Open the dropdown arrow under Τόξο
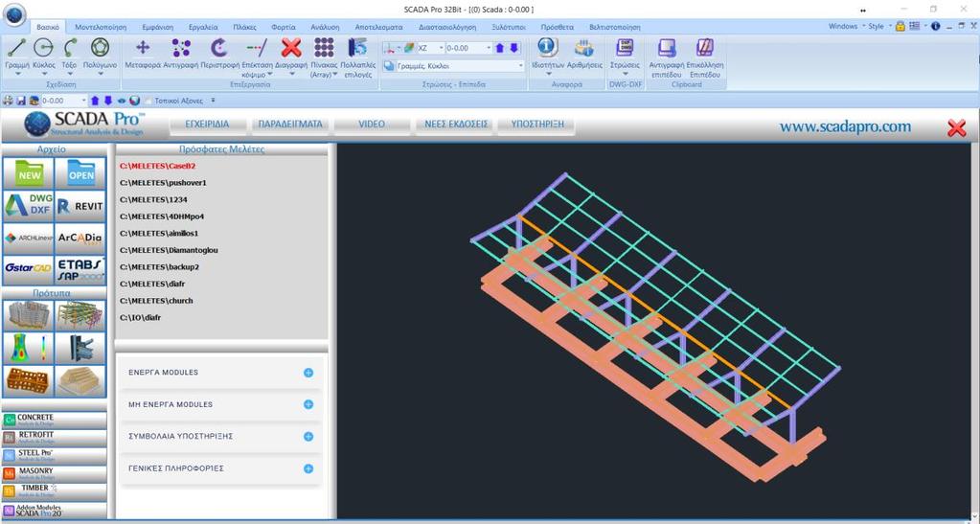Viewport: 980px width, 524px height. click(x=69, y=74)
